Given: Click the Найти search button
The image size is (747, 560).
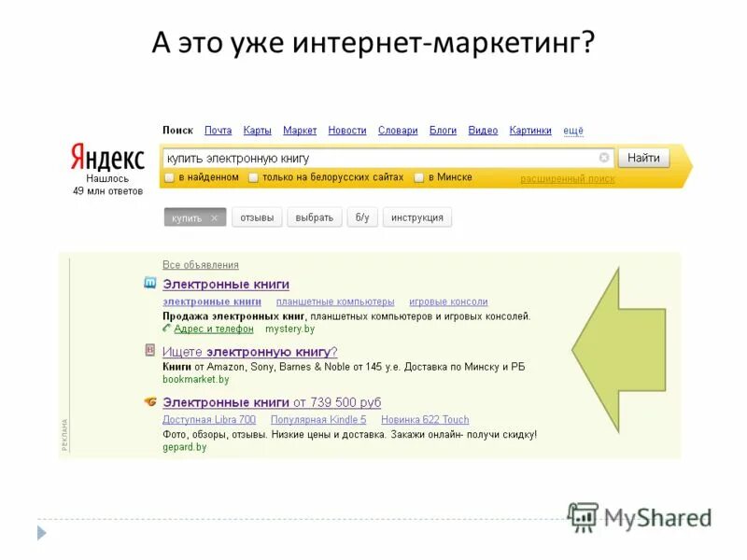Looking at the screenshot, I should [643, 158].
